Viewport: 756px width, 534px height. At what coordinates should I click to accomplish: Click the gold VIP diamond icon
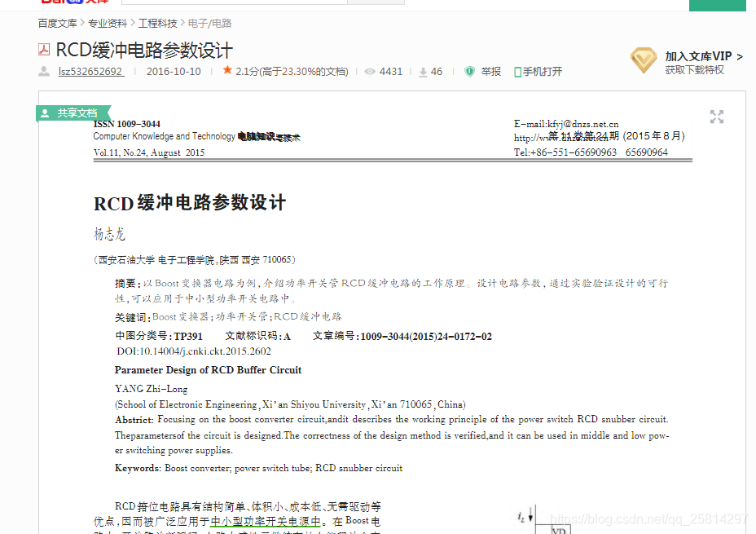click(644, 60)
